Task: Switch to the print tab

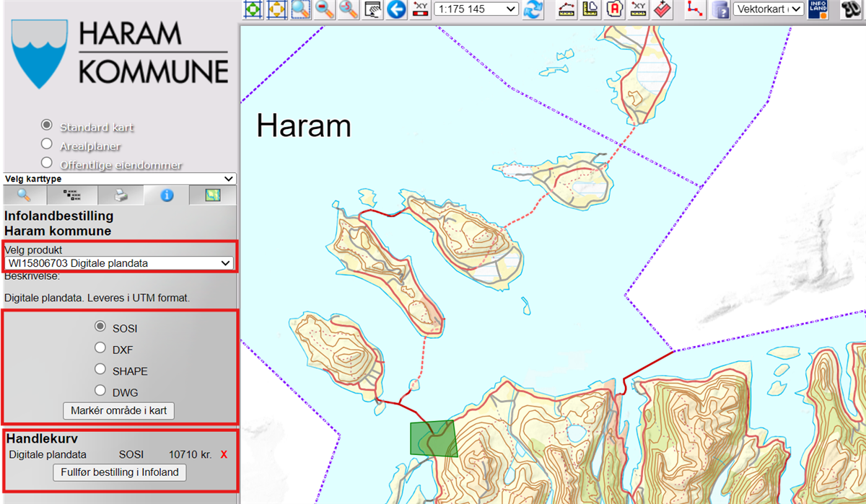Action: pos(121,195)
